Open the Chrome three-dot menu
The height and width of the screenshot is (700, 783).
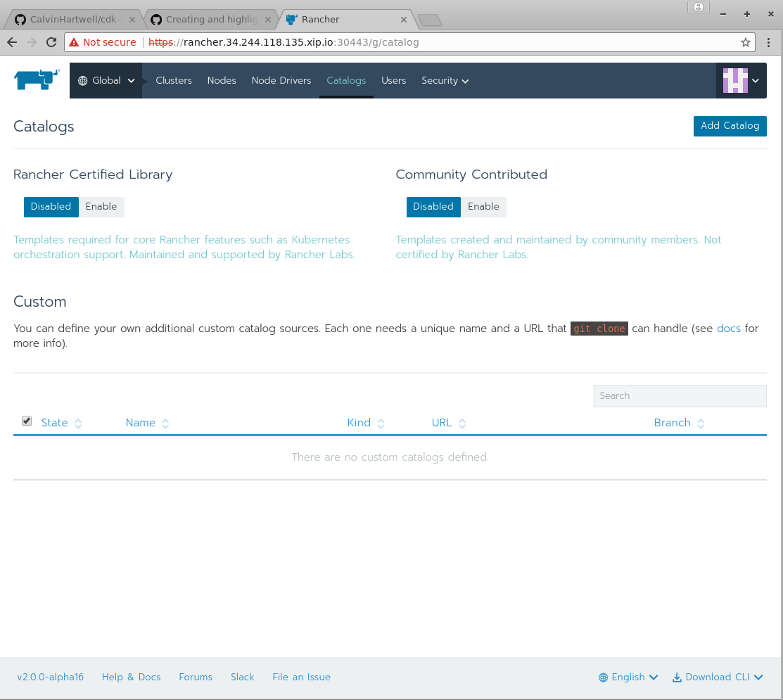coord(768,42)
